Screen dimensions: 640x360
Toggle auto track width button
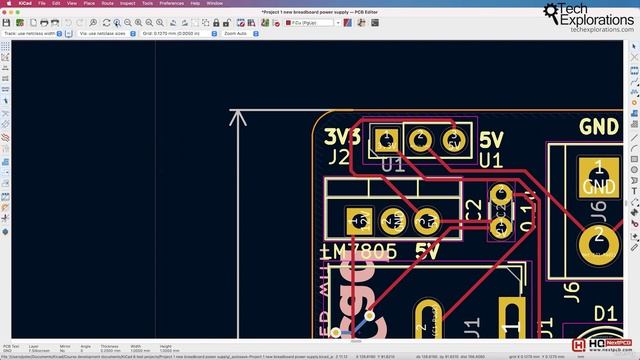[x=69, y=33]
